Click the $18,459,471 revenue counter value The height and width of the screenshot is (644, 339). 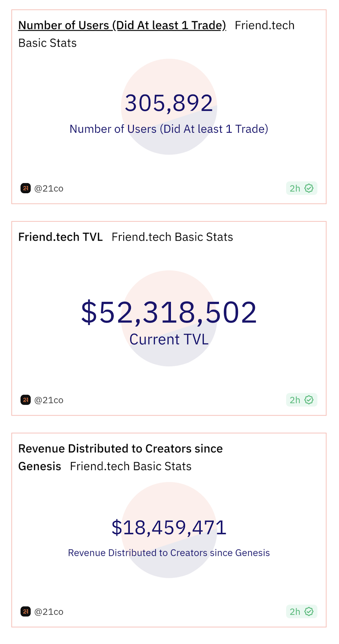click(169, 527)
